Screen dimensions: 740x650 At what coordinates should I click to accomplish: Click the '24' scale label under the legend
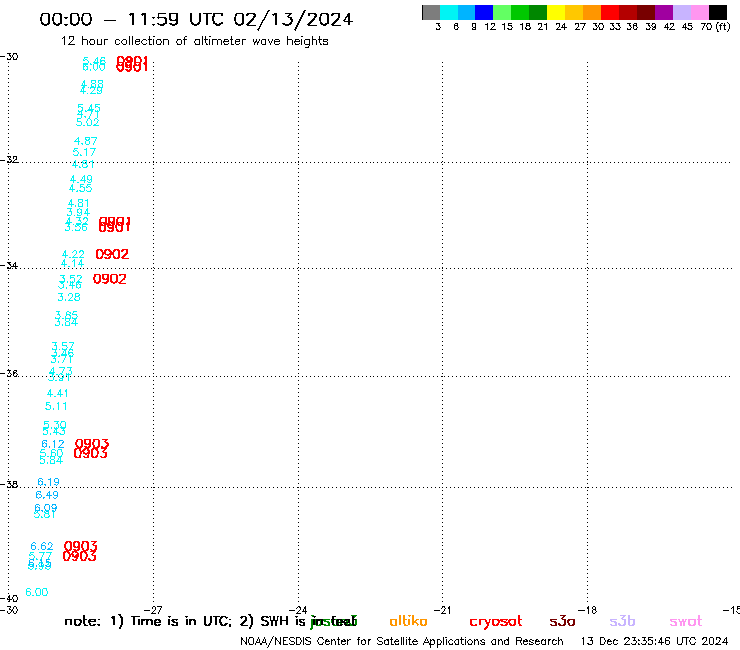[561, 27]
